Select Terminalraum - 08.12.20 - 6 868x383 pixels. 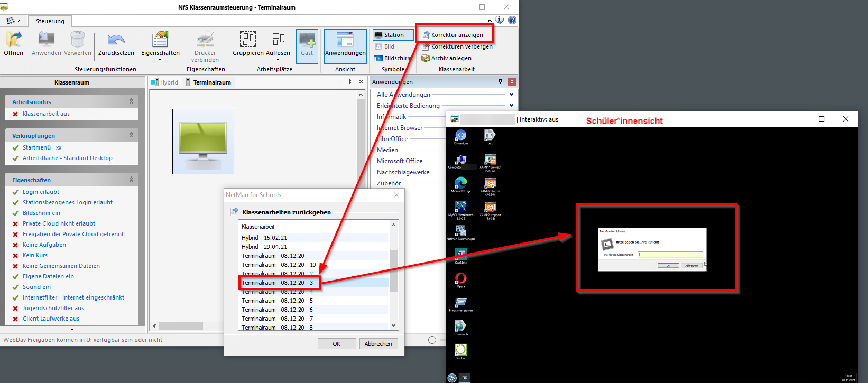(314, 310)
